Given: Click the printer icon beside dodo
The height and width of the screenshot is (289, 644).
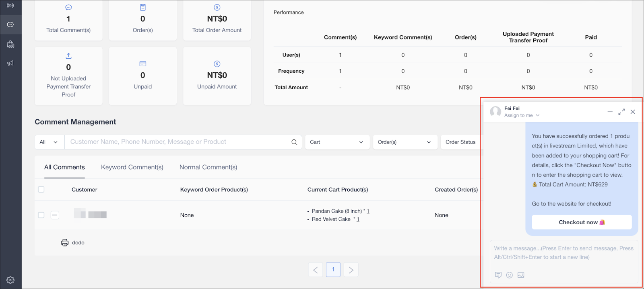Looking at the screenshot, I should (65, 243).
